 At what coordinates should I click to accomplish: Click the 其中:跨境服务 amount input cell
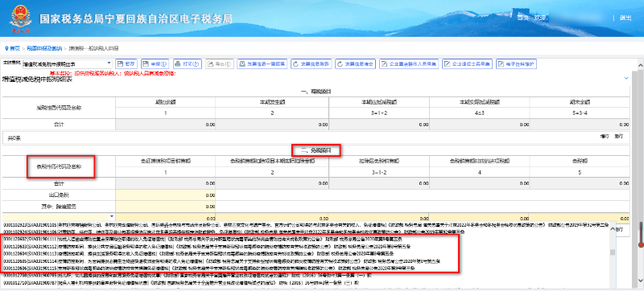(166, 206)
